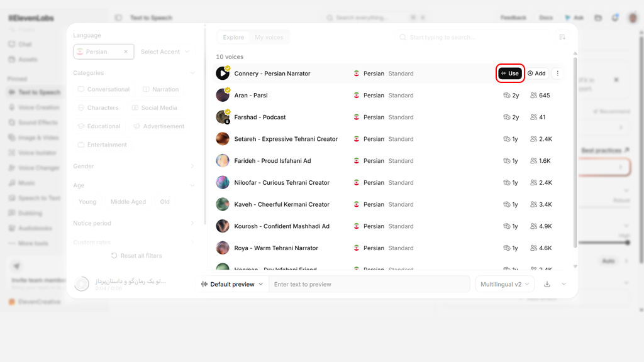Reset all filters
Screen dimensions: 644x362
pos(136,256)
